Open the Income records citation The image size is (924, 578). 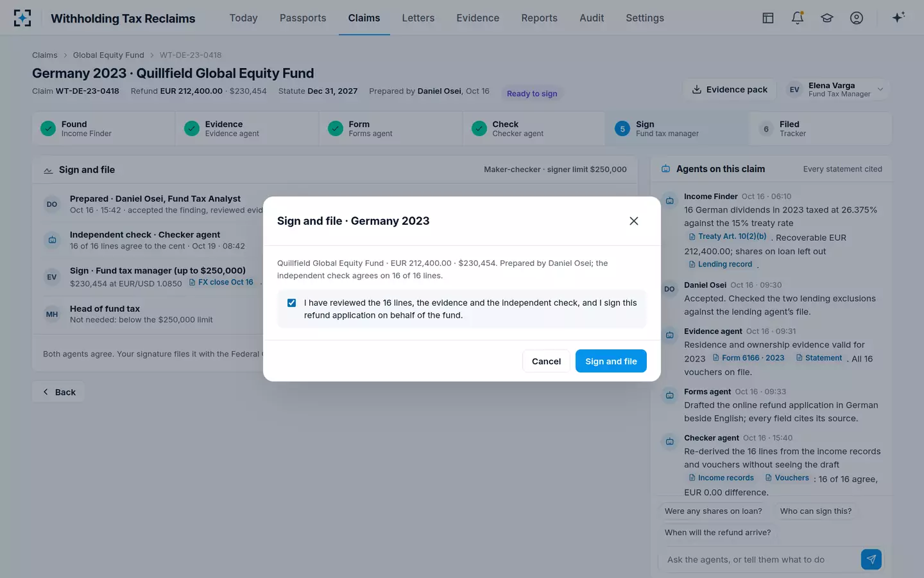click(x=721, y=478)
